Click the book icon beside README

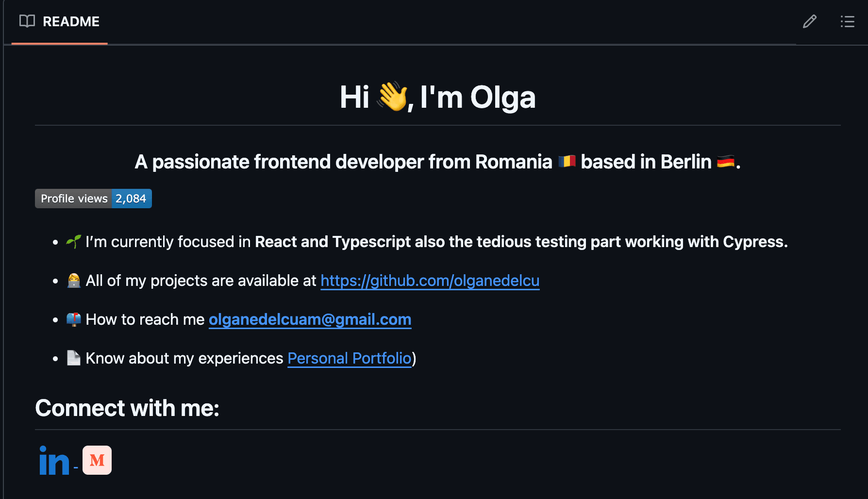pos(27,21)
